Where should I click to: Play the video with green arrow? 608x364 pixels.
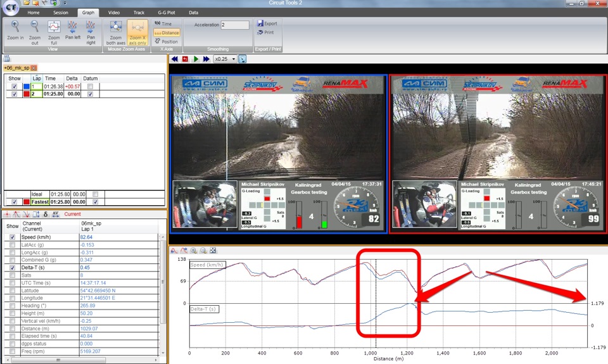(196, 59)
